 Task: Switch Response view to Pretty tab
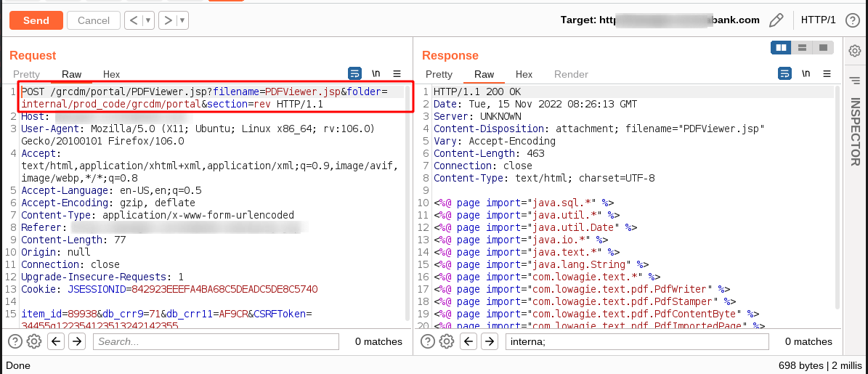(x=439, y=74)
